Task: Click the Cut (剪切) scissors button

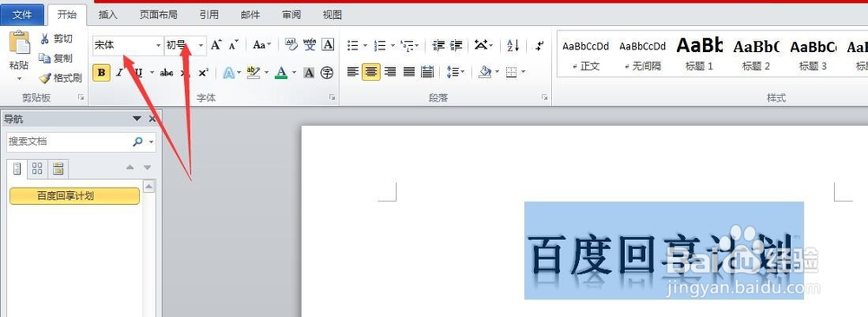Action: point(56,38)
